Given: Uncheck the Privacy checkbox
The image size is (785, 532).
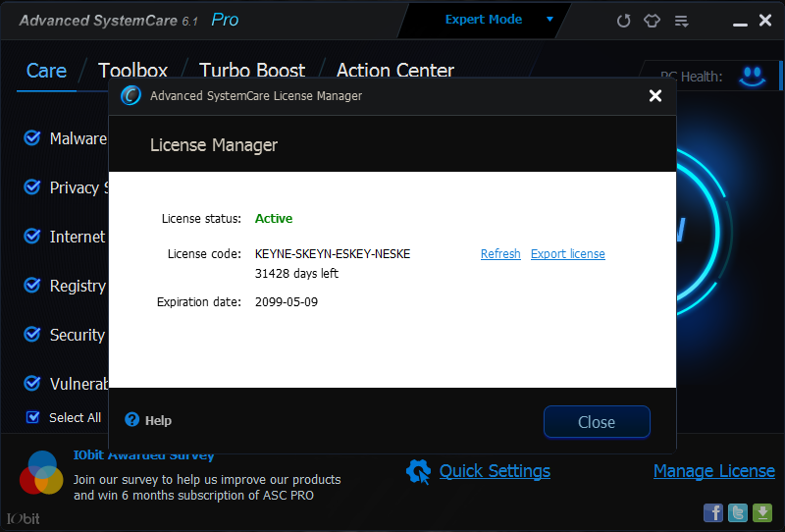Looking at the screenshot, I should [32, 186].
